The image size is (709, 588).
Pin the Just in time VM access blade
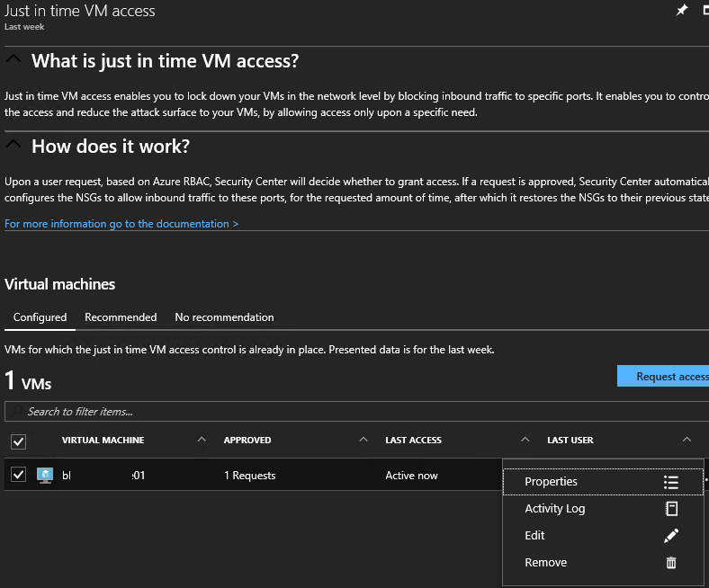pos(682,10)
